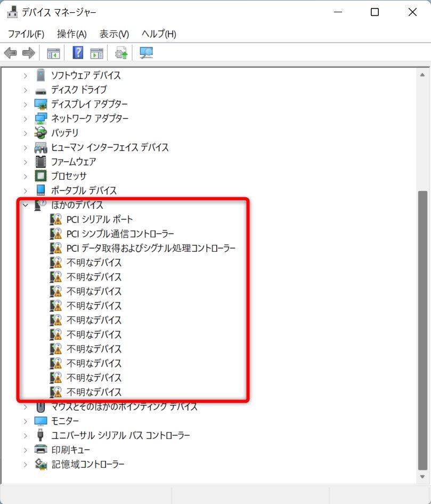
Task: Open the ファイル(F) menu
Action: click(26, 34)
